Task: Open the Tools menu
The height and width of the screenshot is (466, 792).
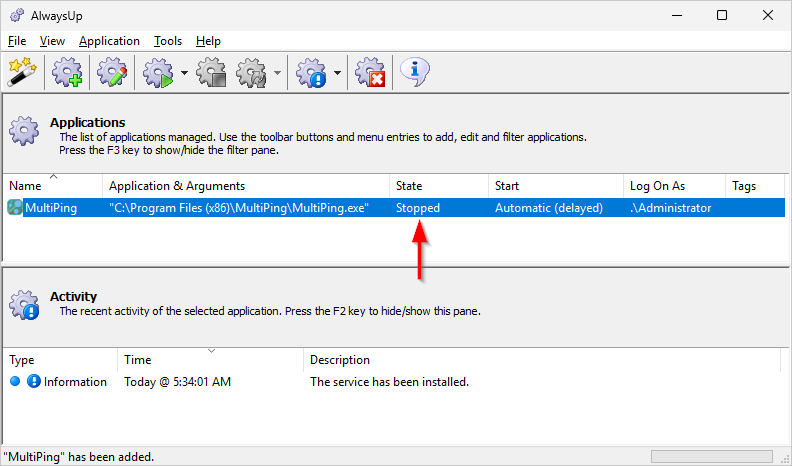Action: tap(168, 41)
